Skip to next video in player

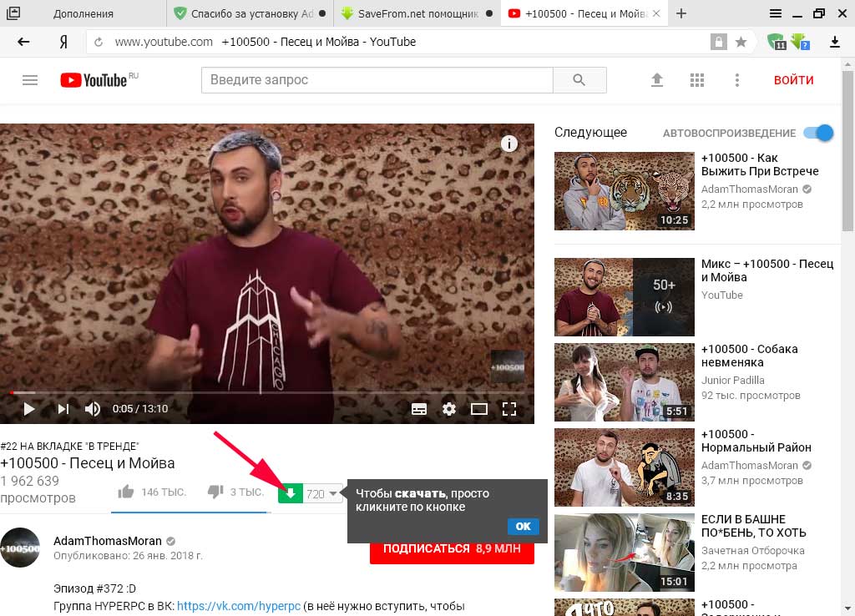tap(63, 409)
